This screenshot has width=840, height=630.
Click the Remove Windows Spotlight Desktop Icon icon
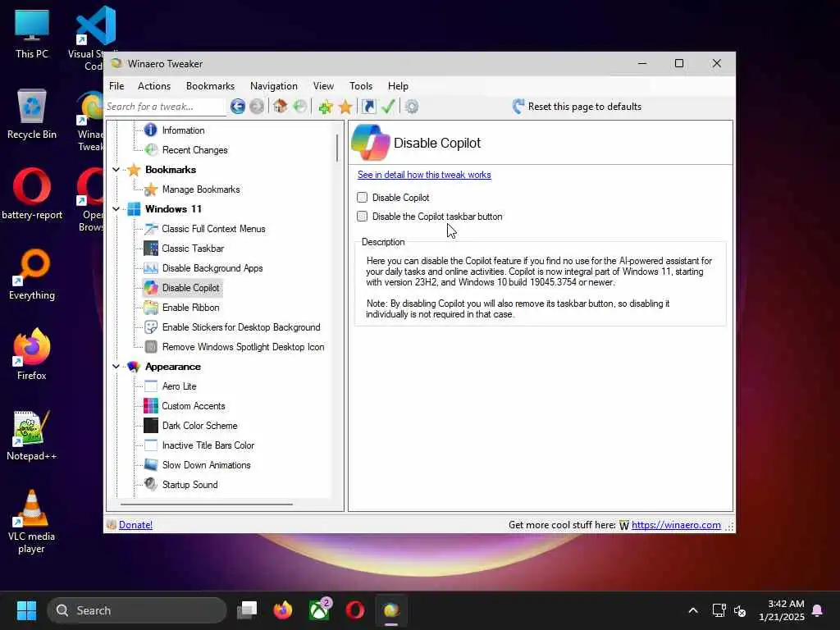151,347
